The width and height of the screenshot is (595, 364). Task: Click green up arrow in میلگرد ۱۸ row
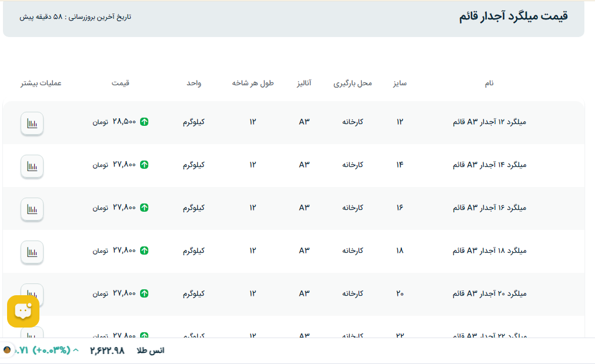tap(144, 251)
